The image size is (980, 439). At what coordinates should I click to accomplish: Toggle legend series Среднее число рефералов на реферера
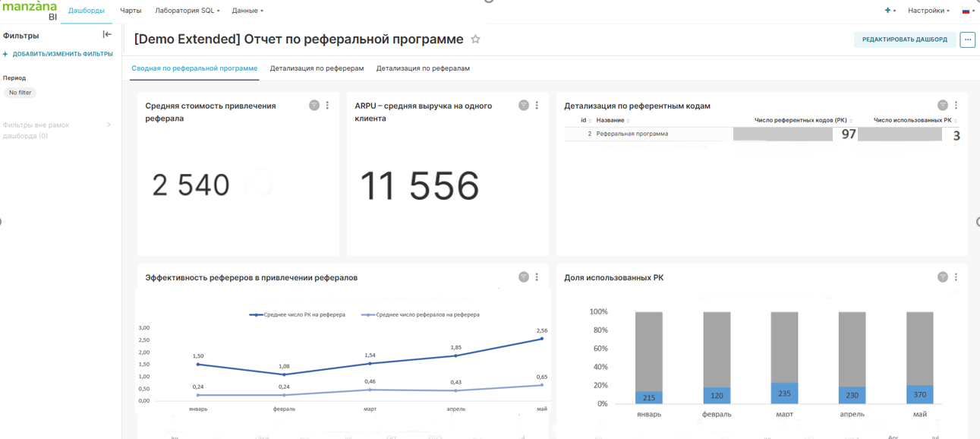tap(424, 314)
